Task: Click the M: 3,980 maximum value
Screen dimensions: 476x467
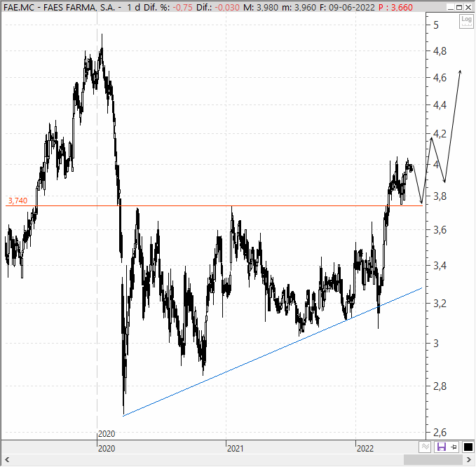Action: tap(261, 7)
